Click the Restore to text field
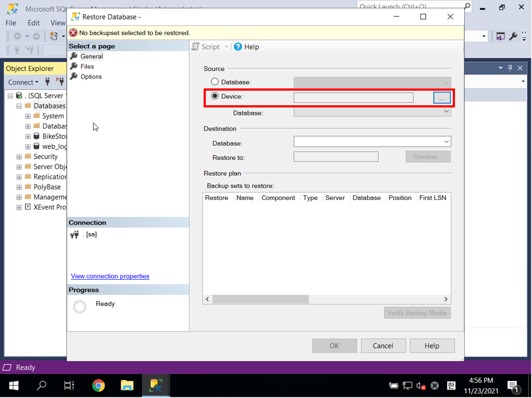 pyautogui.click(x=336, y=157)
